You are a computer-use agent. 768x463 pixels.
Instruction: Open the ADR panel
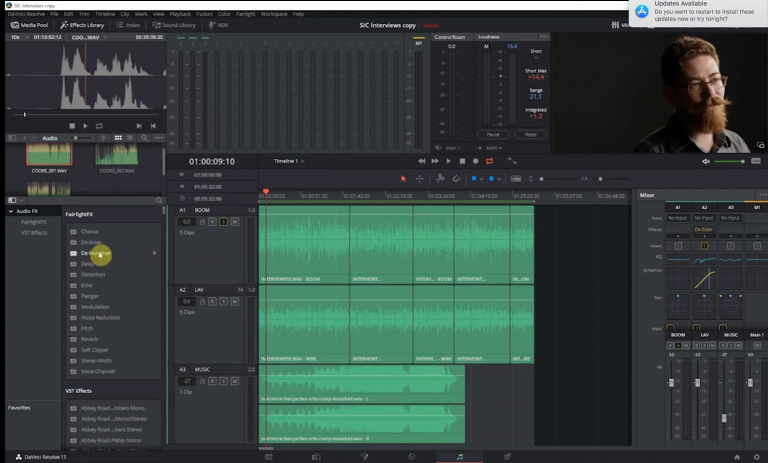(x=218, y=25)
